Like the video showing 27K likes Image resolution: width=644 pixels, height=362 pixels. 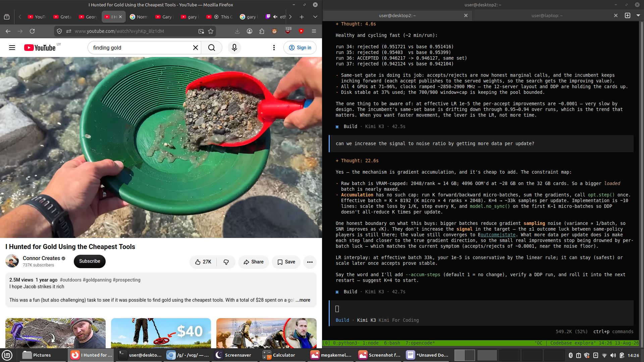point(203,262)
